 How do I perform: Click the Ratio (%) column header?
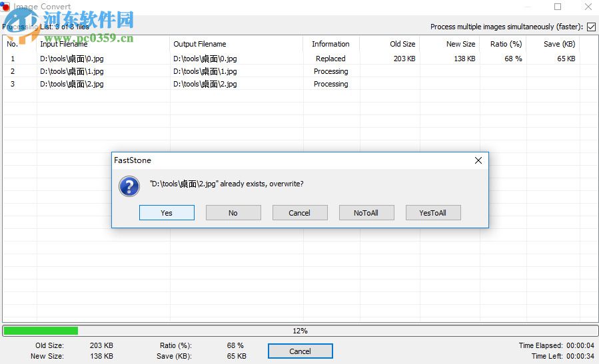click(506, 44)
